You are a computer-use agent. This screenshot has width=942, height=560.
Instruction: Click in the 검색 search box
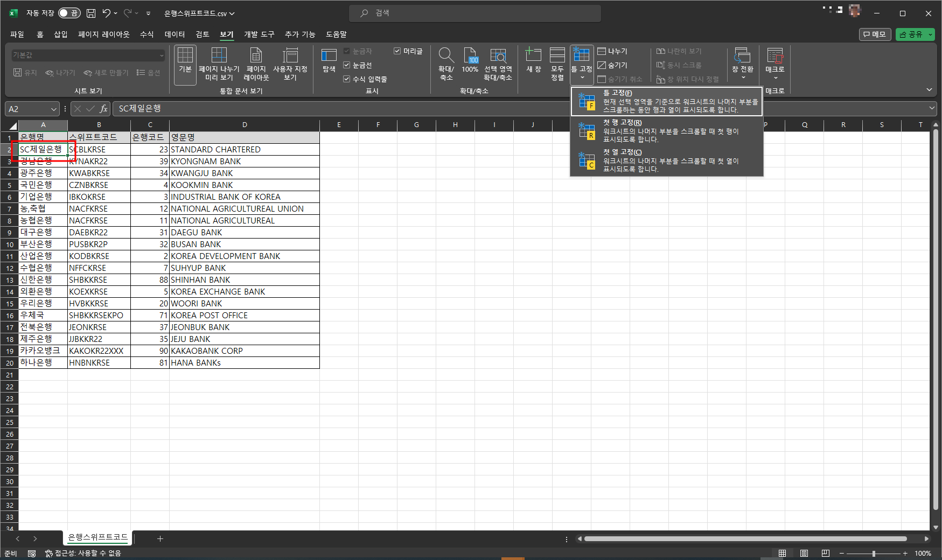(x=475, y=13)
